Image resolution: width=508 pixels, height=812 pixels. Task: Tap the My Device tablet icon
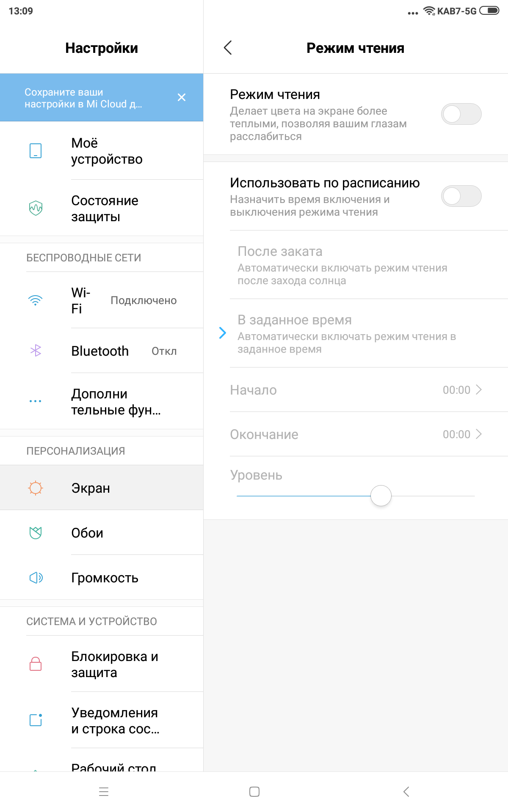[x=36, y=151]
